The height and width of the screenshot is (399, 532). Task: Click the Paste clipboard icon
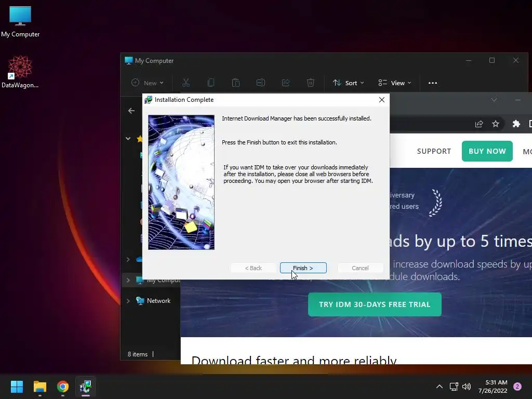click(236, 83)
